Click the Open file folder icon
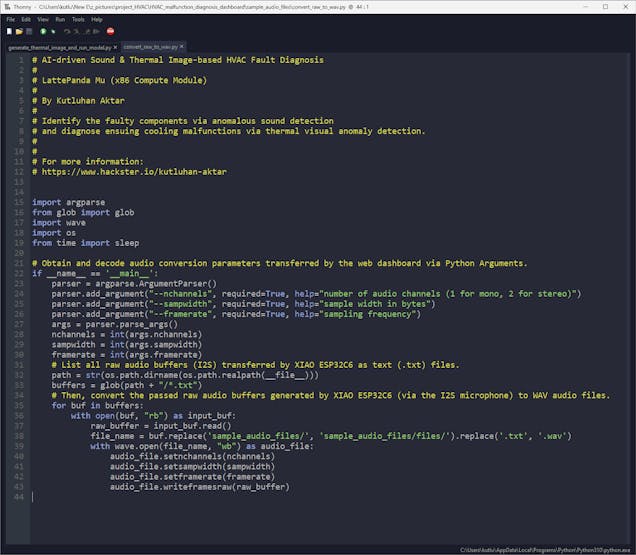This screenshot has height=555, width=636. point(18,31)
